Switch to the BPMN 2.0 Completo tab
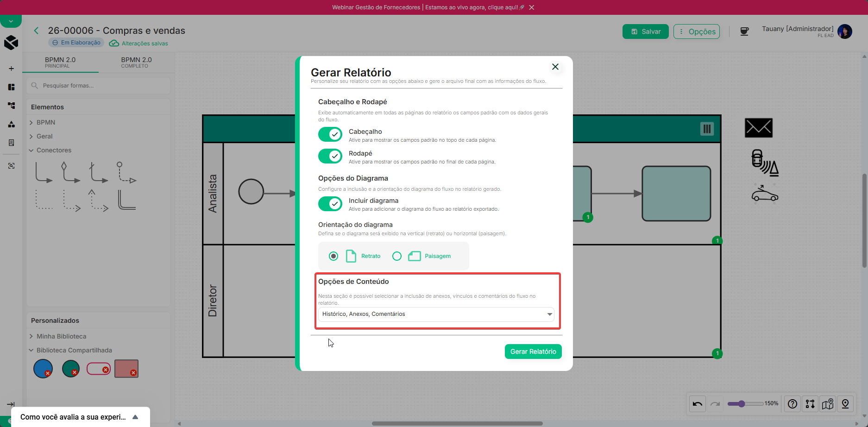Viewport: 868px width, 427px height. 137,62
